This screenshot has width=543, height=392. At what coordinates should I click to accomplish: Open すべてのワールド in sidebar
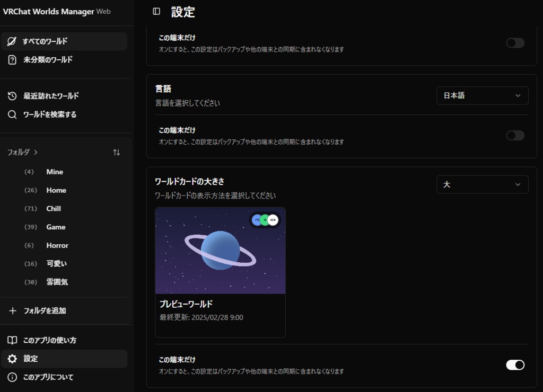64,41
